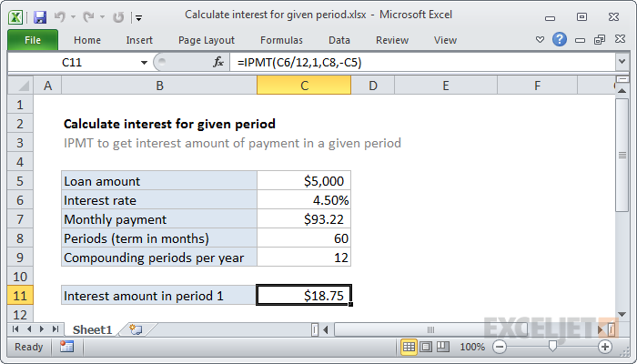637x364 pixels.
Task: Click the insert new worksheet icon
Action: pyautogui.click(x=136, y=329)
